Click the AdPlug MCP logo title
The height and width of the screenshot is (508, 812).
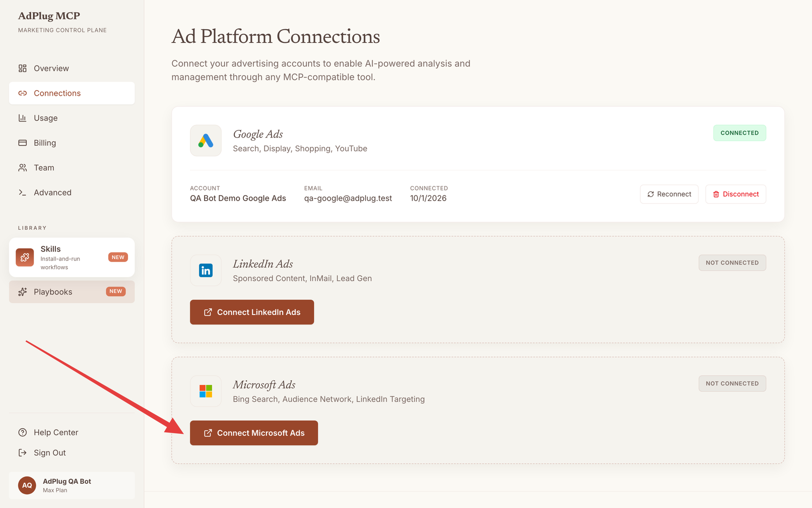(49, 16)
